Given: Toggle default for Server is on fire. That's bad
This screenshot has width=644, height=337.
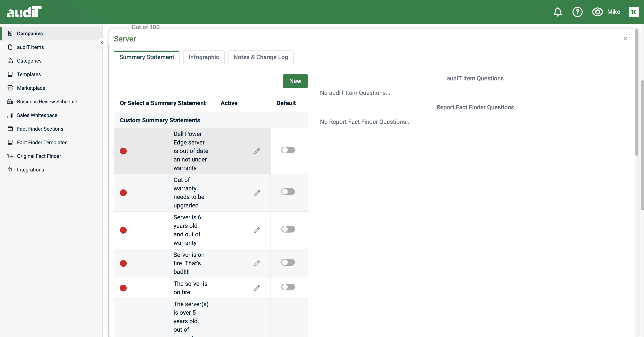Looking at the screenshot, I should coord(288,262).
